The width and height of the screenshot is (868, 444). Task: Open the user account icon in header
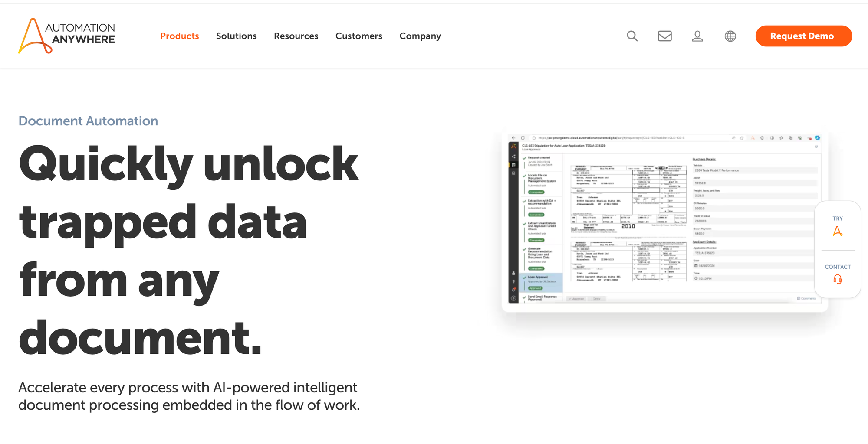click(697, 36)
